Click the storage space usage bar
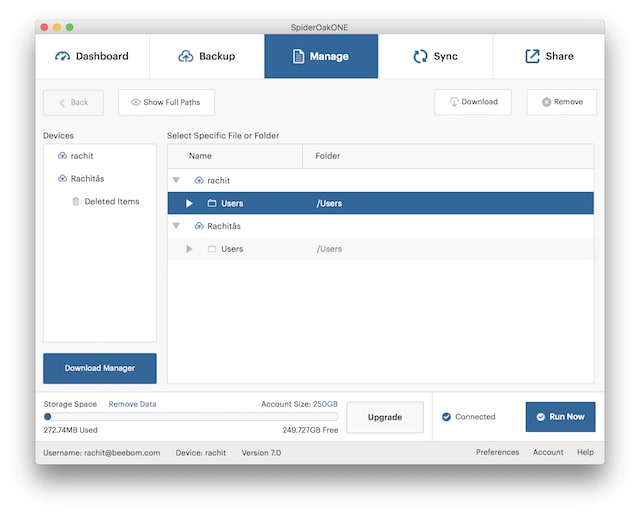 (x=191, y=417)
